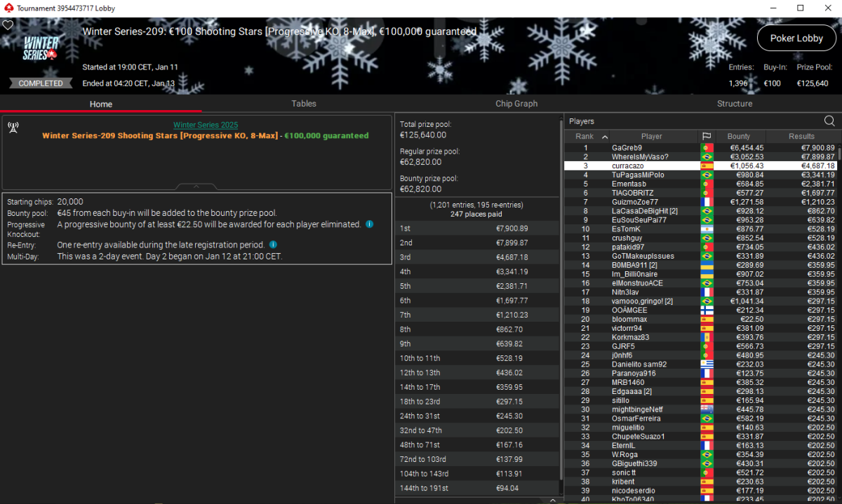Viewport: 842px width, 504px height.
Task: Collapse the tournament banner panel
Action: (x=196, y=186)
